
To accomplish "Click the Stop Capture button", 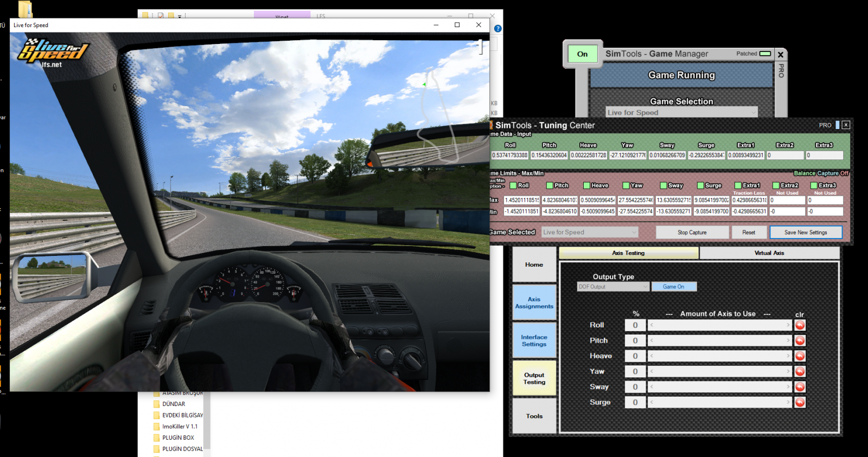I will pyautogui.click(x=692, y=233).
